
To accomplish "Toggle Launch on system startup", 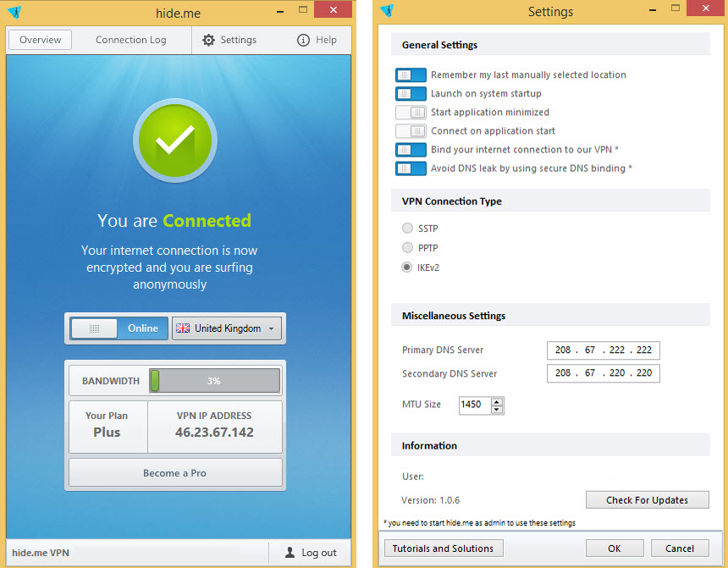I will 411,93.
